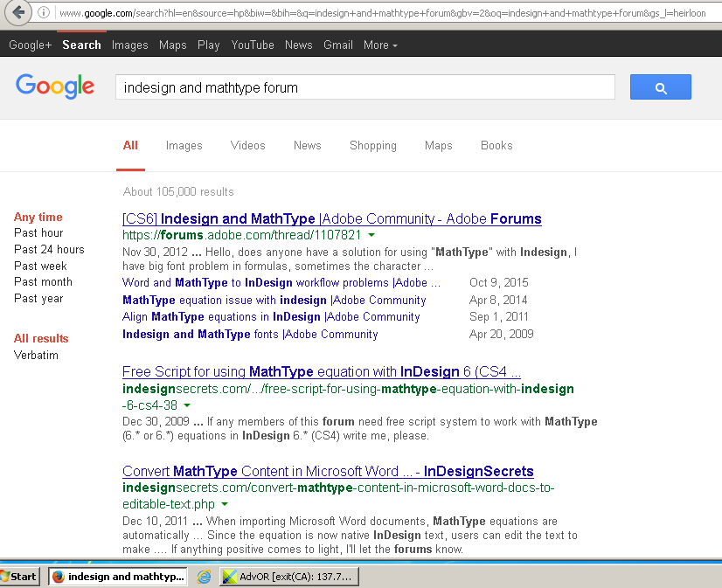Open Play in the top bar
Screen dimensions: 722x588
tap(209, 45)
